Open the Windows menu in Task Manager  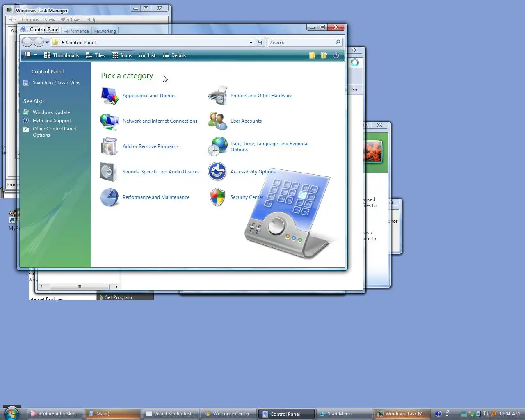click(x=71, y=20)
